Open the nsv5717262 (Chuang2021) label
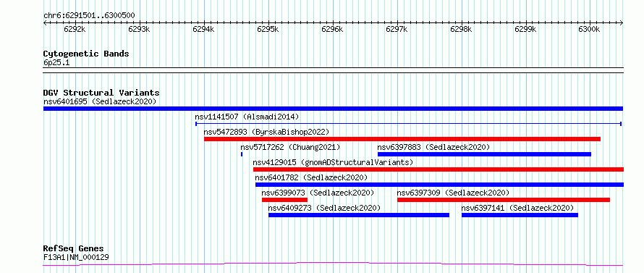 tap(290, 147)
